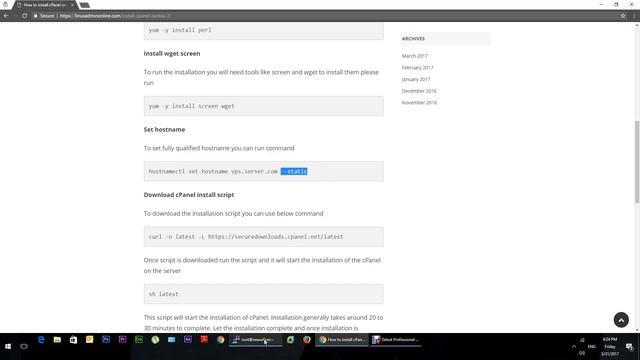Click the 'sh latest' code block

pyautogui.click(x=264, y=294)
